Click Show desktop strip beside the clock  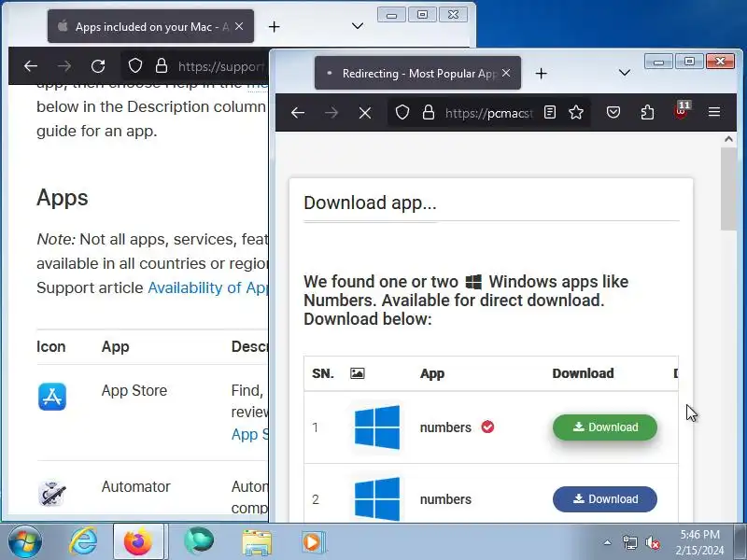tap(740, 542)
